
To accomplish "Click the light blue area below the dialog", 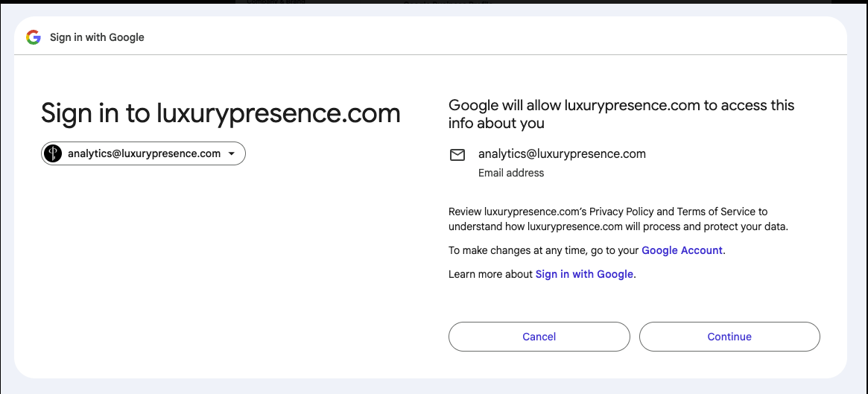I will [434, 386].
